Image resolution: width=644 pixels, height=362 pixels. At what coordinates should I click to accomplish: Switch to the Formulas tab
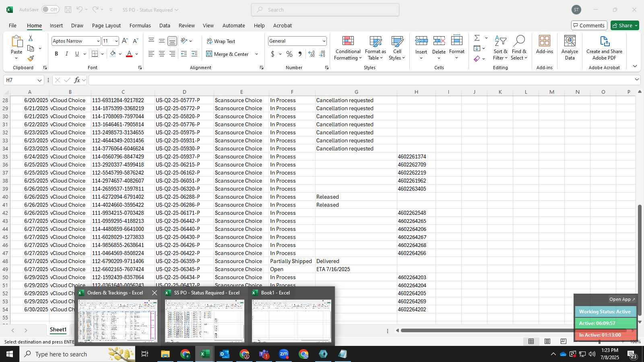click(x=140, y=25)
